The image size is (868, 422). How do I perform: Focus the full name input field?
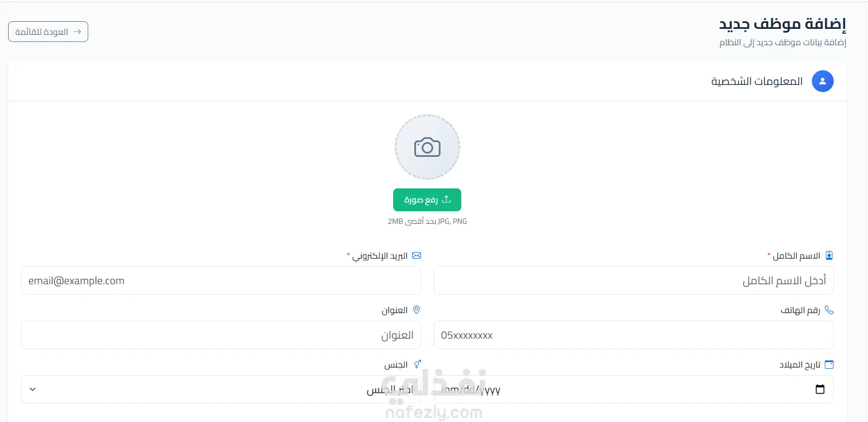(634, 280)
